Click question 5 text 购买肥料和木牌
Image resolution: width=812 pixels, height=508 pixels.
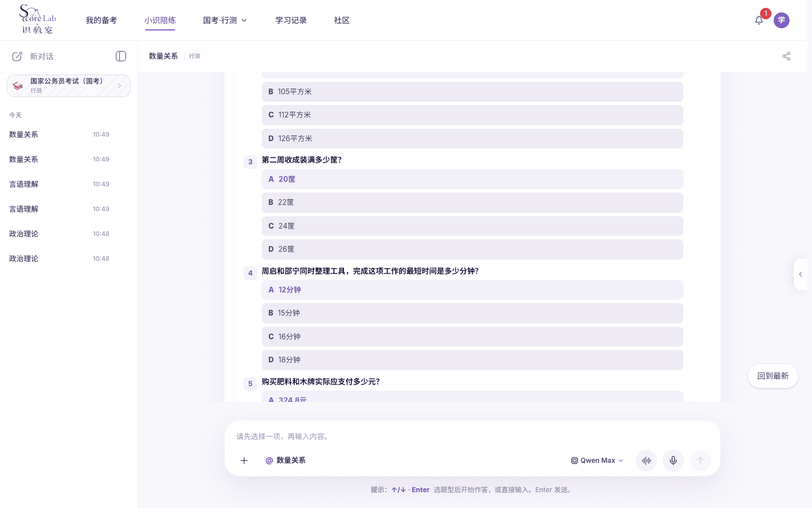(321, 382)
